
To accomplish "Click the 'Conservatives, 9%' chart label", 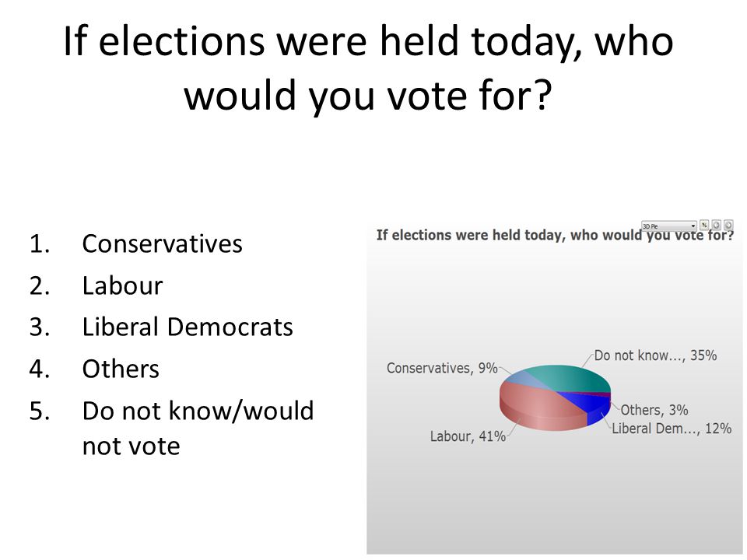I will [442, 368].
